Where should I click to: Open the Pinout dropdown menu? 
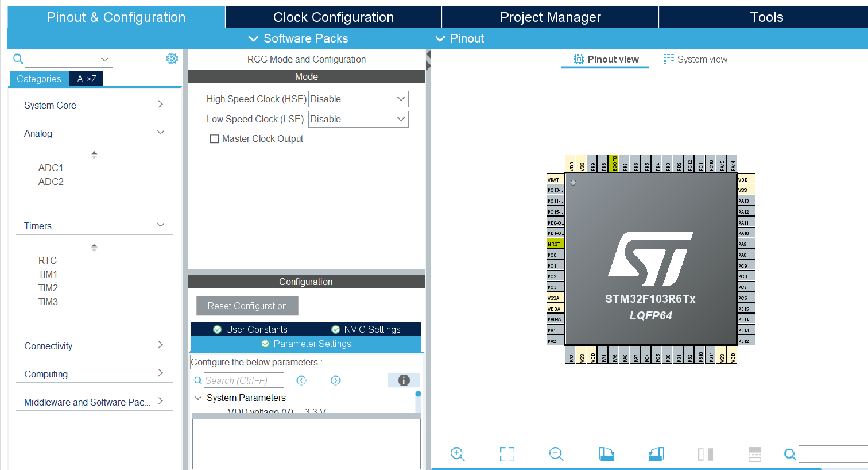(460, 38)
